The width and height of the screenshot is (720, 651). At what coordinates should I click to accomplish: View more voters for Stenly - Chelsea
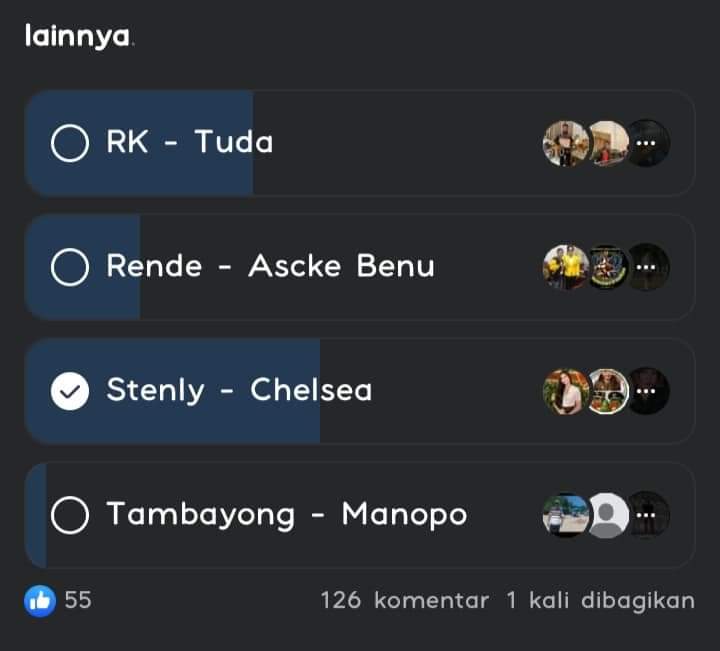(647, 391)
